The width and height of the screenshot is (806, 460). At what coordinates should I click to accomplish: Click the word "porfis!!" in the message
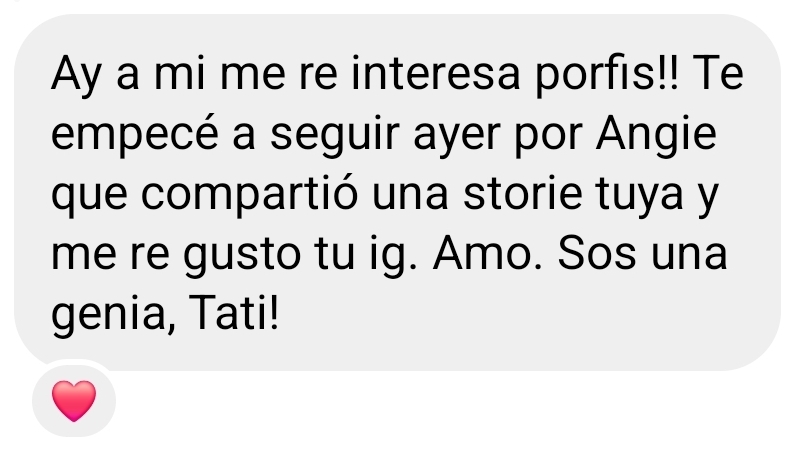[607, 74]
